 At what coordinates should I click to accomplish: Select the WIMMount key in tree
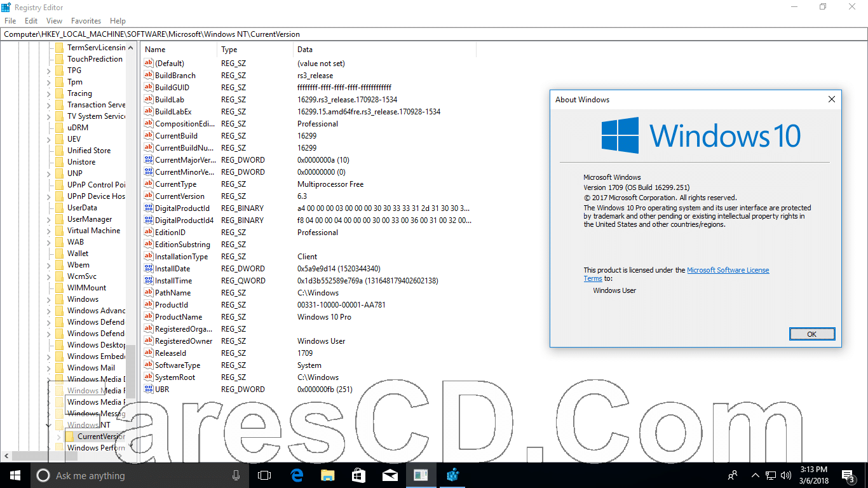coord(86,288)
